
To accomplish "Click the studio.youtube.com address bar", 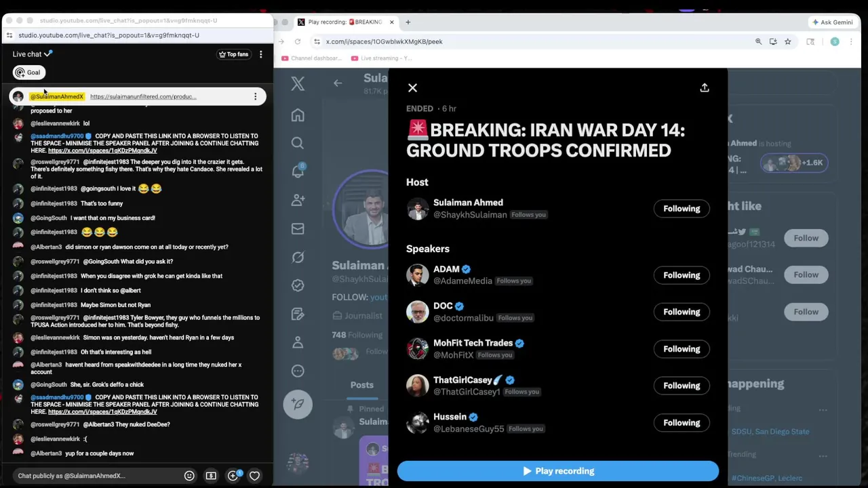I will [136, 35].
